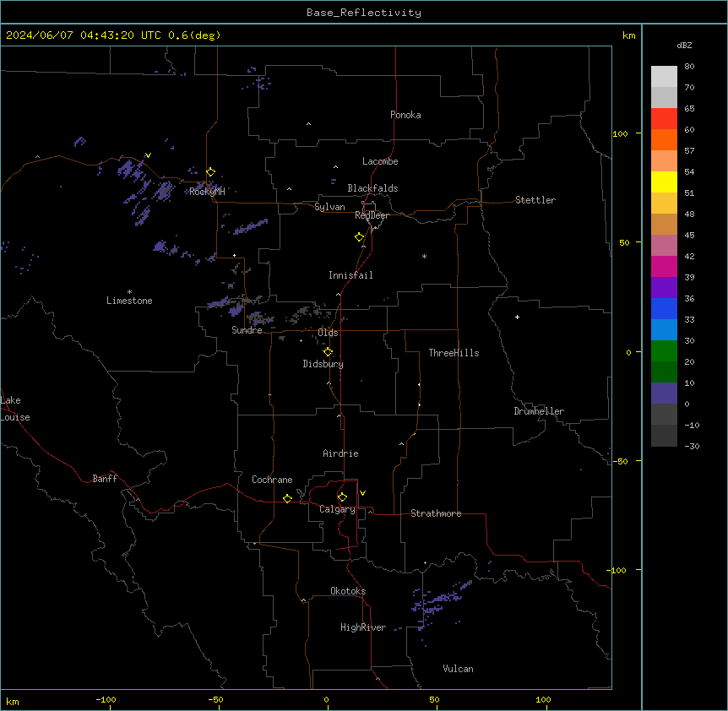This screenshot has width=728, height=711.
Task: Click the yellow diamond marker below Cochrane
Action: click(287, 498)
